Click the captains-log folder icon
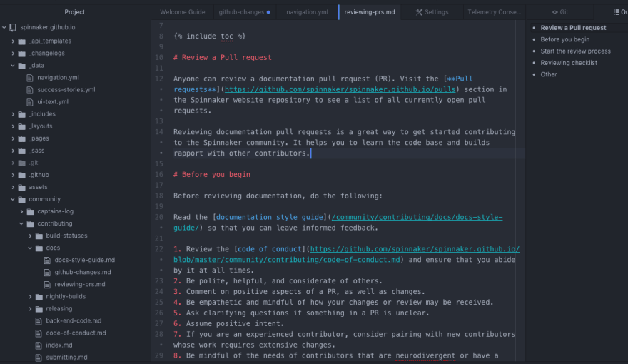Image resolution: width=628 pixels, height=364 pixels. point(31,211)
